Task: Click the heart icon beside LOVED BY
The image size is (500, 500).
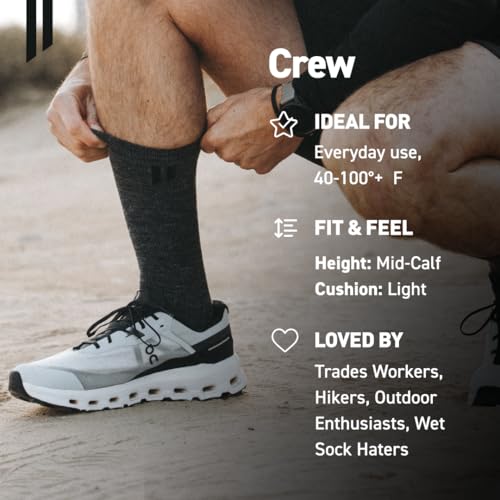Action: click(285, 340)
